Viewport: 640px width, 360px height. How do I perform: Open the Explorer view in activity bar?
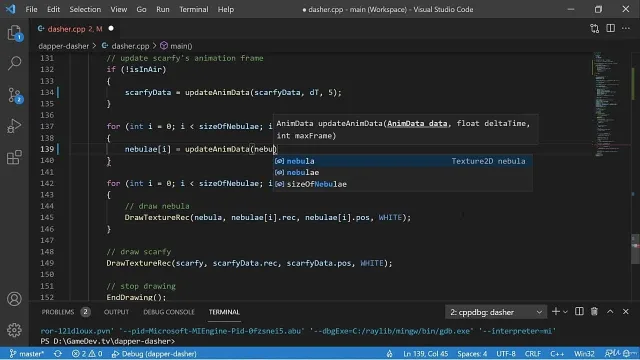coord(15,33)
